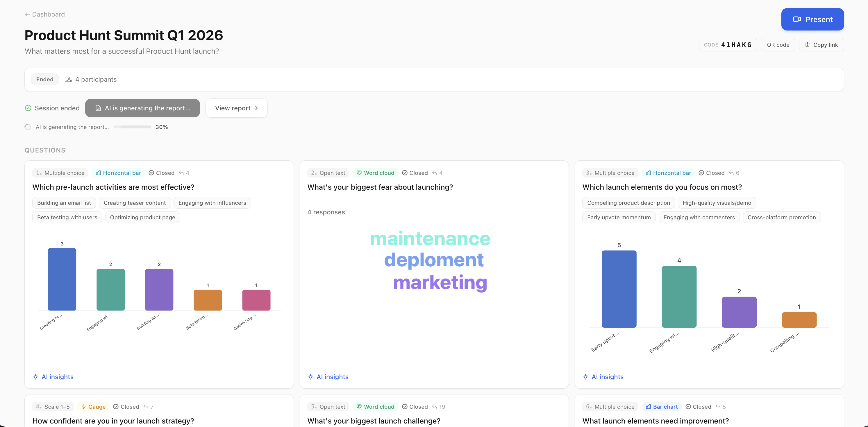This screenshot has height=427, width=868.
Task: Click the Closed status on question 1
Action: (161, 173)
